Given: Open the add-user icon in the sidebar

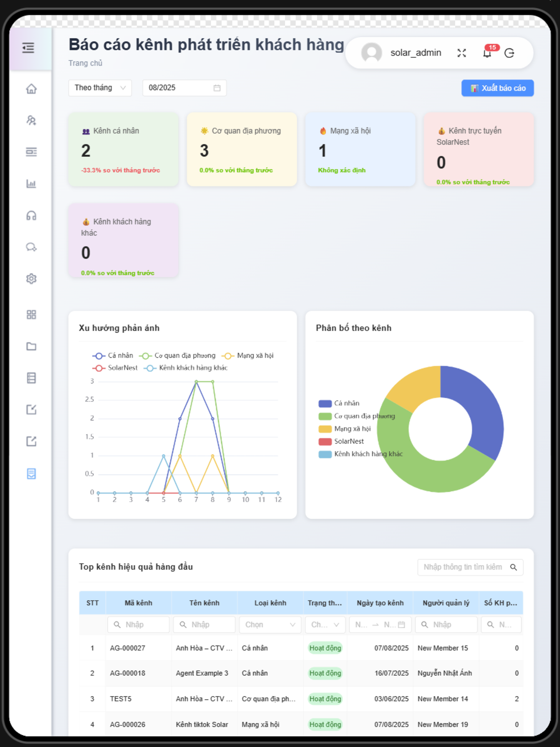Looking at the screenshot, I should point(31,120).
